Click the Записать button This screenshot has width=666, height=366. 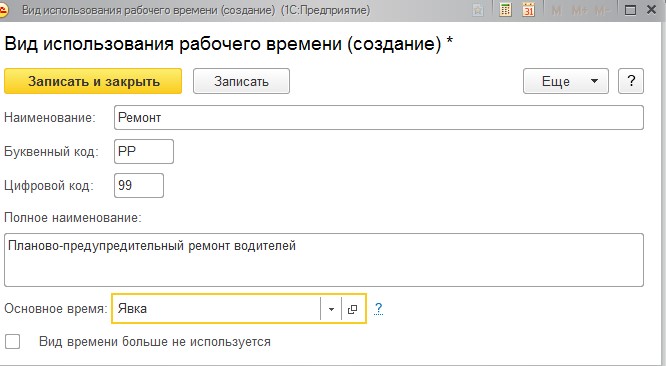[241, 81]
